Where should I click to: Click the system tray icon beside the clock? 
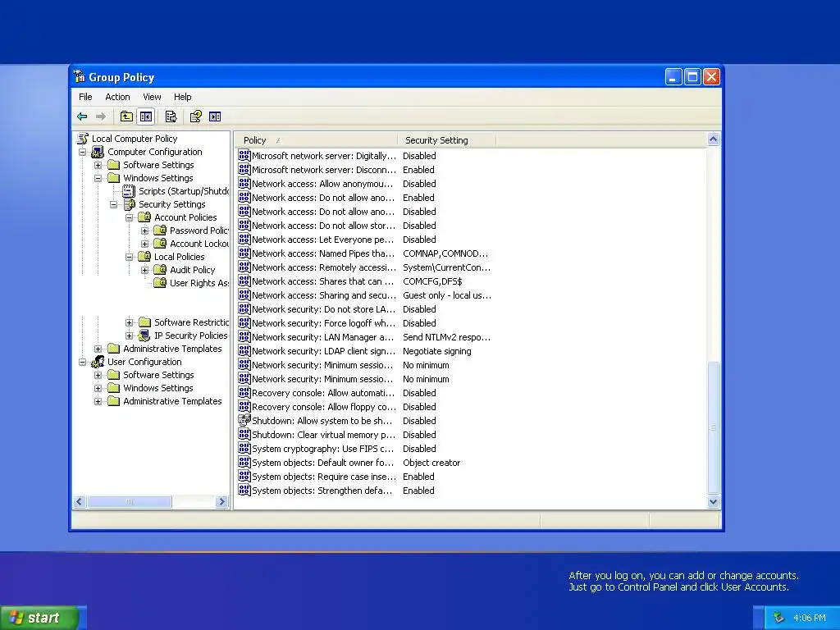tap(779, 618)
